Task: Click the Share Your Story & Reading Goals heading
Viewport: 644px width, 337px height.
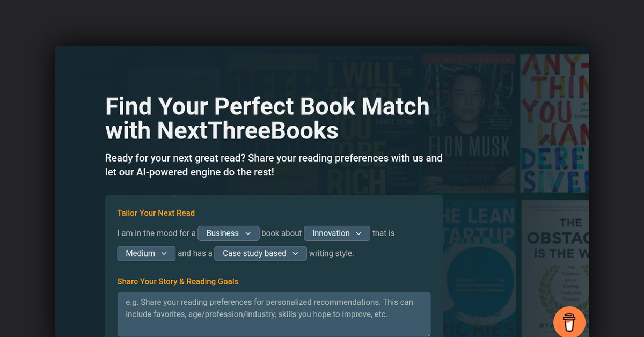Action: pyautogui.click(x=178, y=281)
